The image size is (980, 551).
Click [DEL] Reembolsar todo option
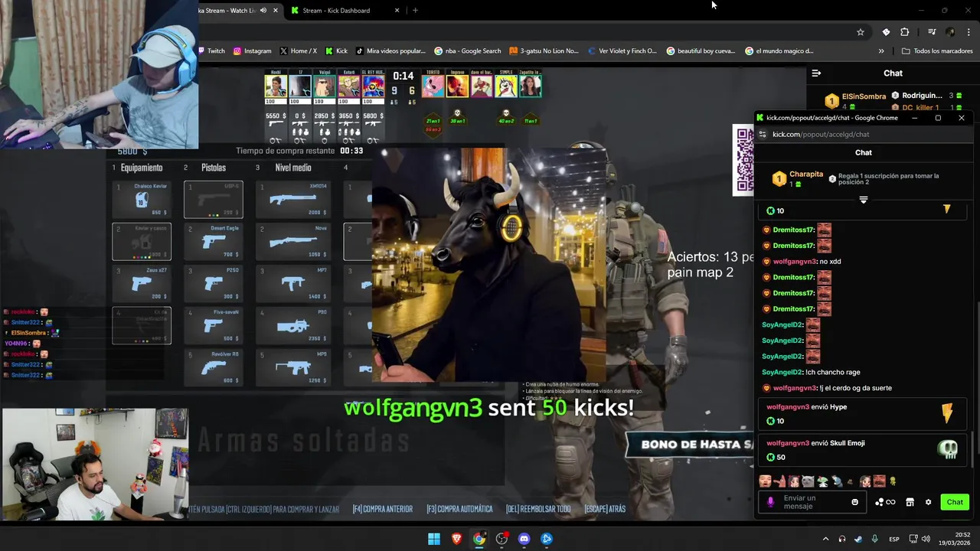tap(538, 509)
